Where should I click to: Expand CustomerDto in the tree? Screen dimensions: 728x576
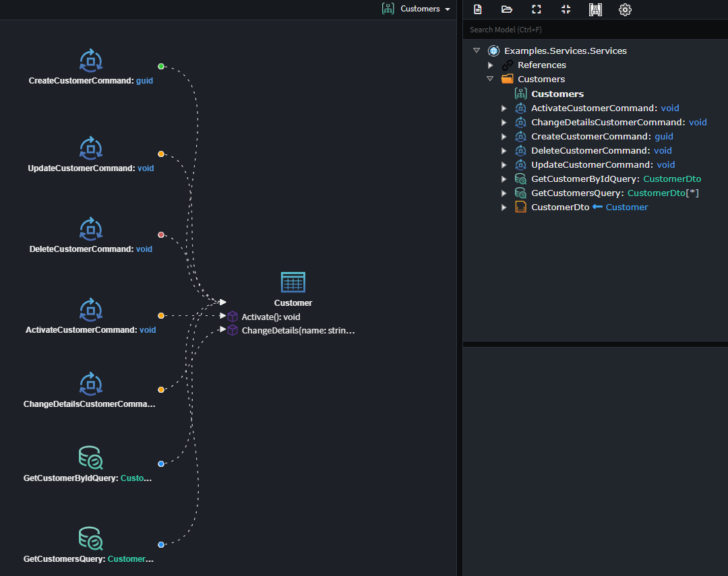click(x=504, y=207)
